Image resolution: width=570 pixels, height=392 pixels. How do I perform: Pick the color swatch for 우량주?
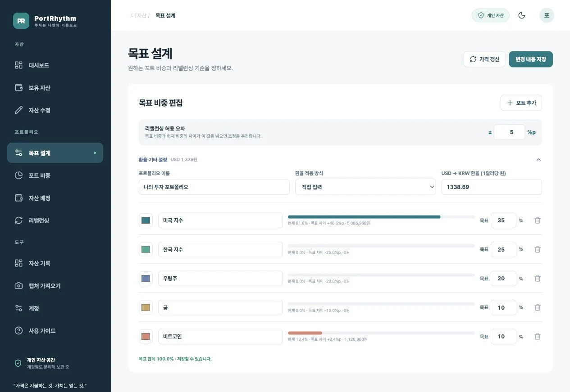tap(146, 279)
